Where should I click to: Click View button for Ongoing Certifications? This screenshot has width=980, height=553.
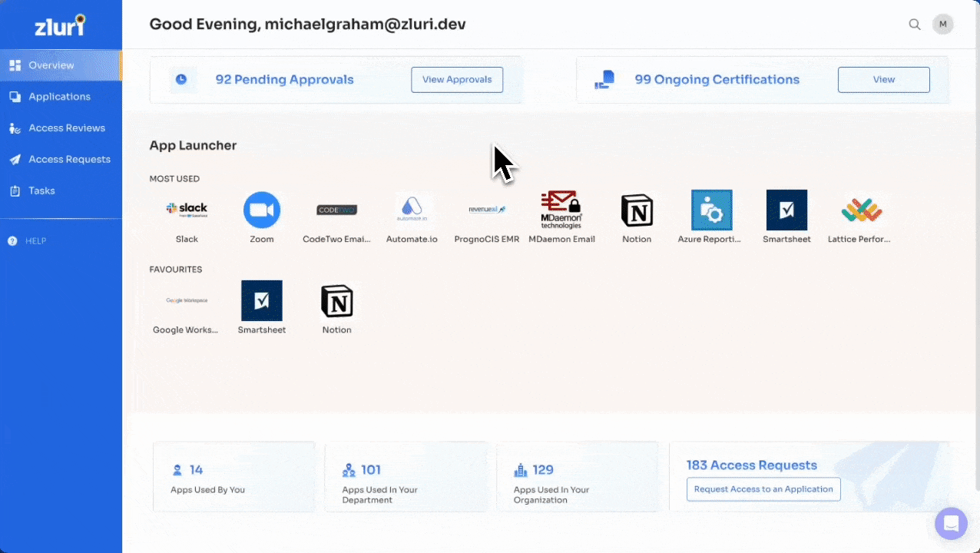884,80
